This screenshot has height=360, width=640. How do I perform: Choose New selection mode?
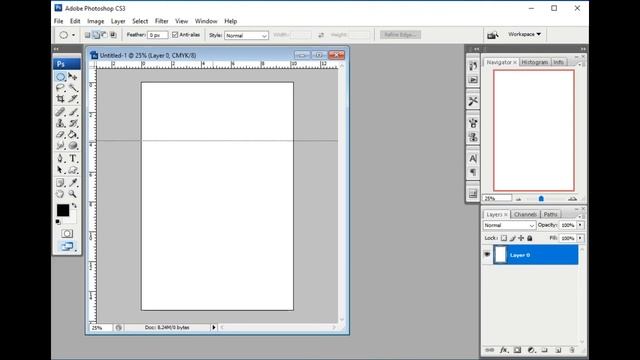[87, 35]
